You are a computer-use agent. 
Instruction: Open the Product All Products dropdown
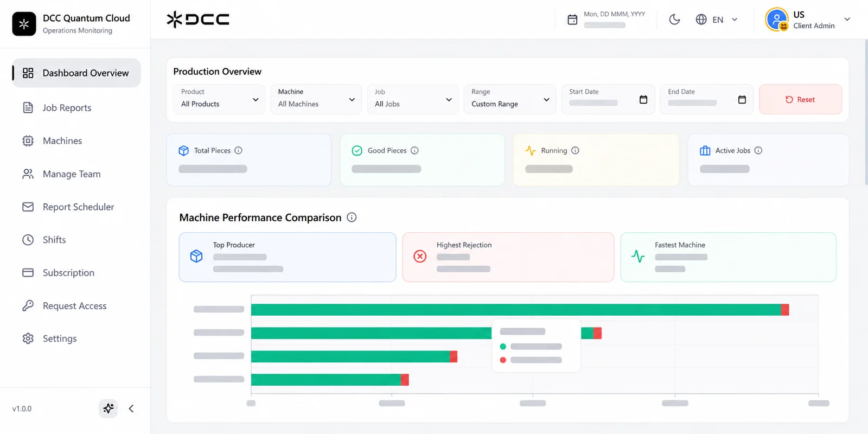coord(219,99)
